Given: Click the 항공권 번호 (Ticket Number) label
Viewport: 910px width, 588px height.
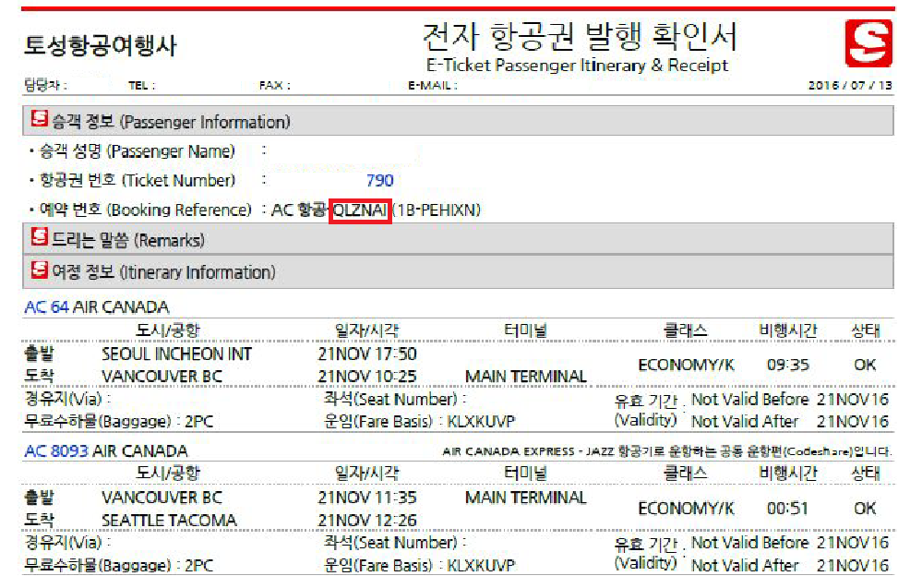Looking at the screenshot, I should coord(137,181).
